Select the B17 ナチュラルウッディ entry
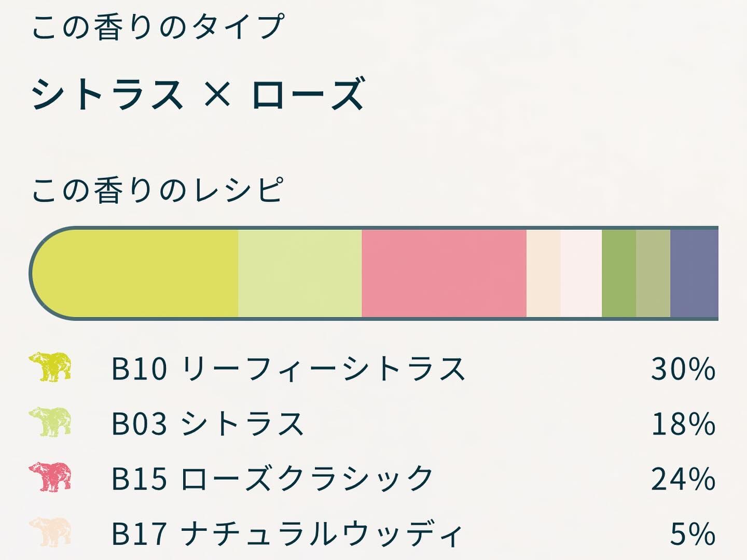This screenshot has width=747, height=560. [x=286, y=533]
